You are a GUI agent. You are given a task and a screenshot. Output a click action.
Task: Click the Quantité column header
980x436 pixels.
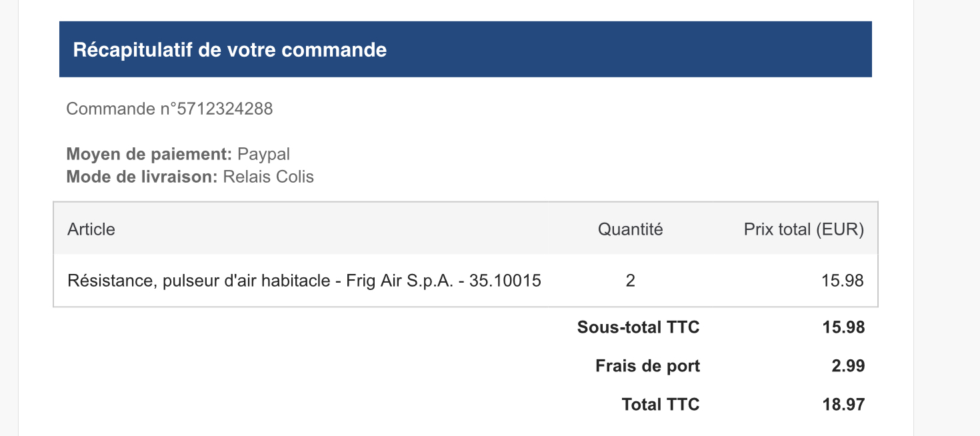[x=630, y=229]
